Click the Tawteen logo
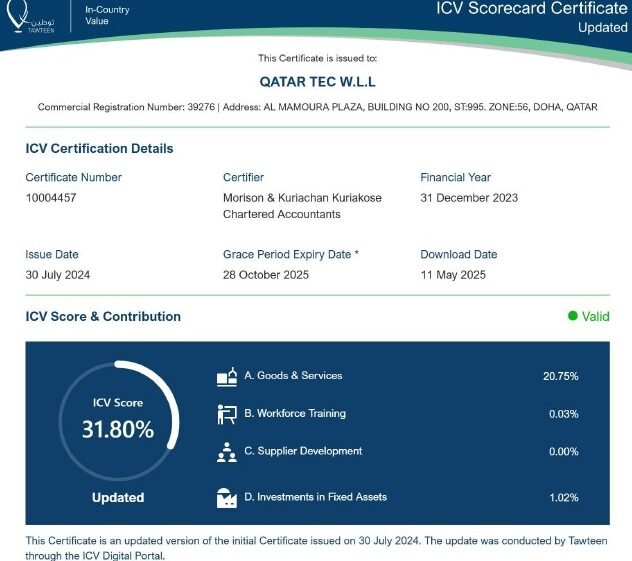Viewport: 632px width, 561px height. [30, 16]
